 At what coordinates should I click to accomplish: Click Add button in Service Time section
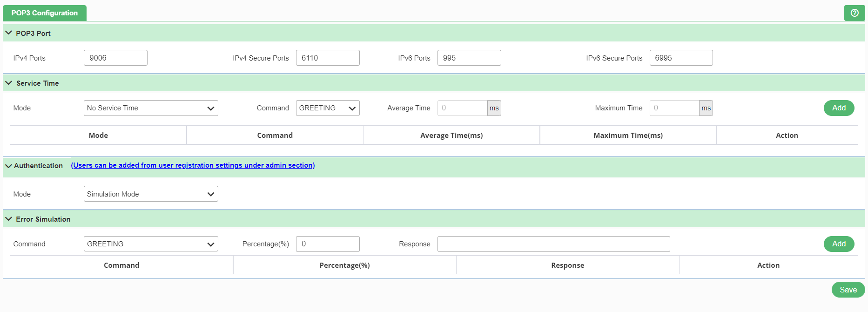pyautogui.click(x=839, y=108)
